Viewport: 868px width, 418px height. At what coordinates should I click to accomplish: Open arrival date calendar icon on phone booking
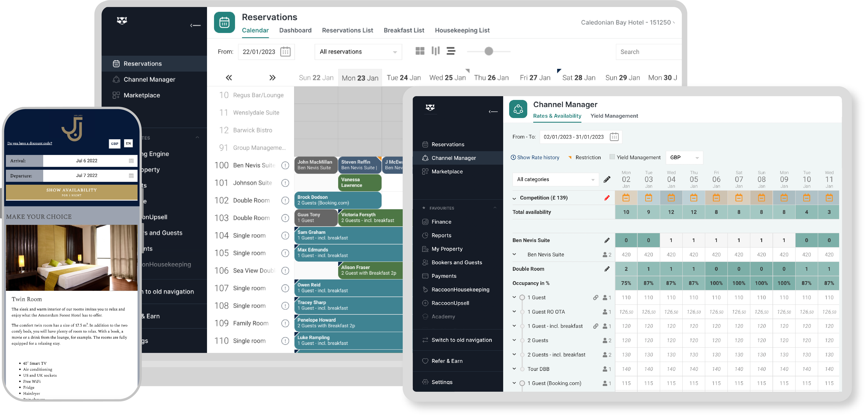pyautogui.click(x=131, y=161)
